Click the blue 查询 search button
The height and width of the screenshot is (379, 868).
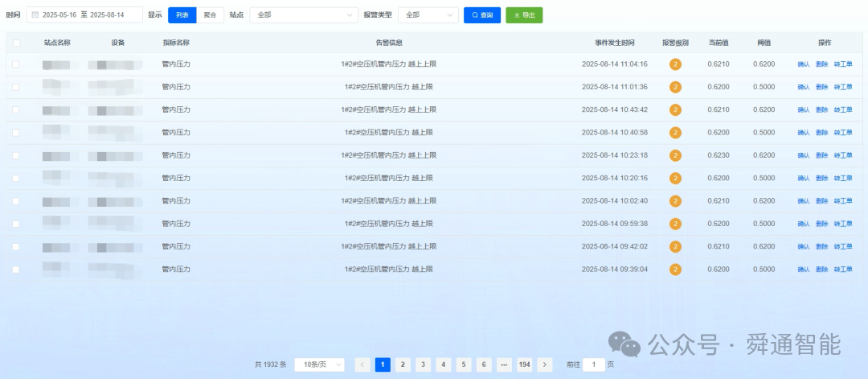(x=482, y=15)
